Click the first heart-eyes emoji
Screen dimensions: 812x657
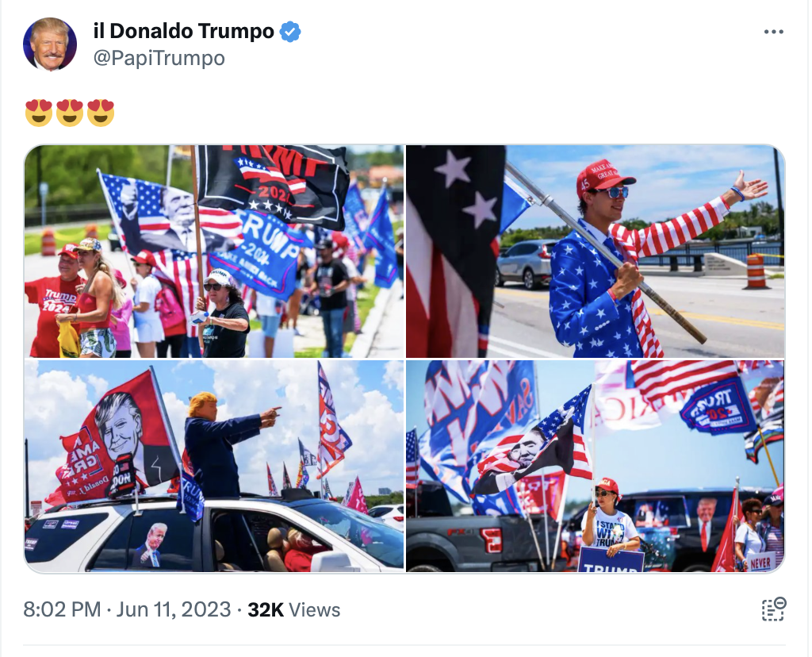point(39,113)
